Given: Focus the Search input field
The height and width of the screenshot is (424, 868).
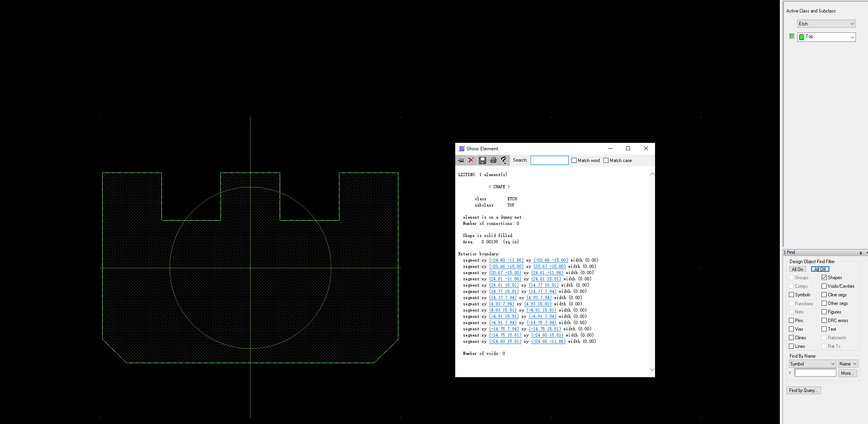Looking at the screenshot, I should point(549,160).
